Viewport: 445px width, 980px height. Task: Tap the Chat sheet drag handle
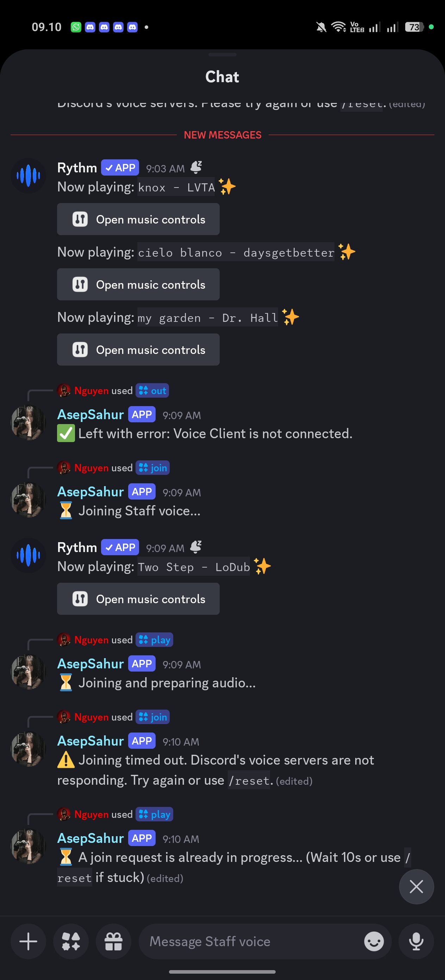222,55
